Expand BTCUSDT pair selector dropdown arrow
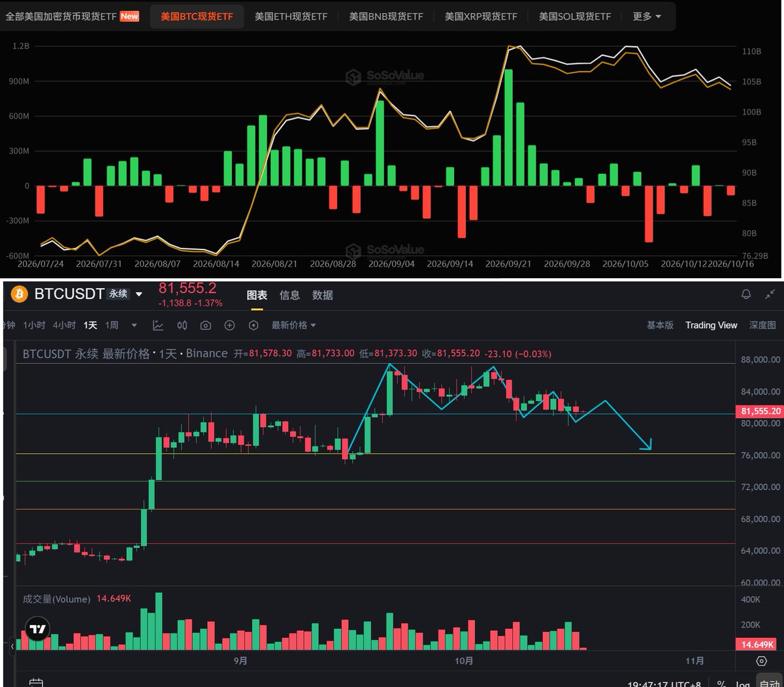784x687 pixels. tap(139, 295)
